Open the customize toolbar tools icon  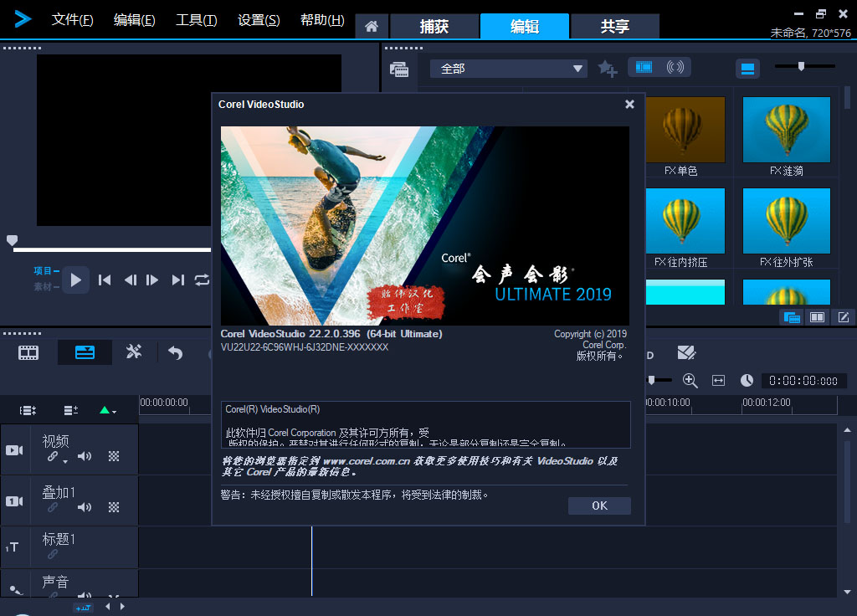pos(134,352)
